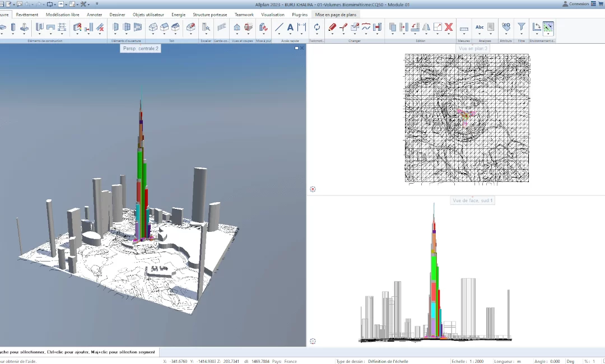The width and height of the screenshot is (605, 364).
Task: Select the Line drawing tool
Action: click(279, 27)
